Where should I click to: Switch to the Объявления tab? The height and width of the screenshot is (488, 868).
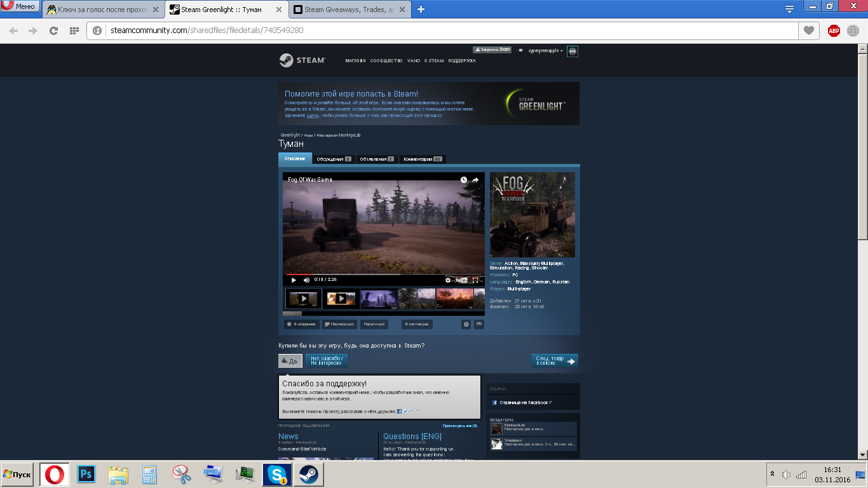[x=376, y=159]
